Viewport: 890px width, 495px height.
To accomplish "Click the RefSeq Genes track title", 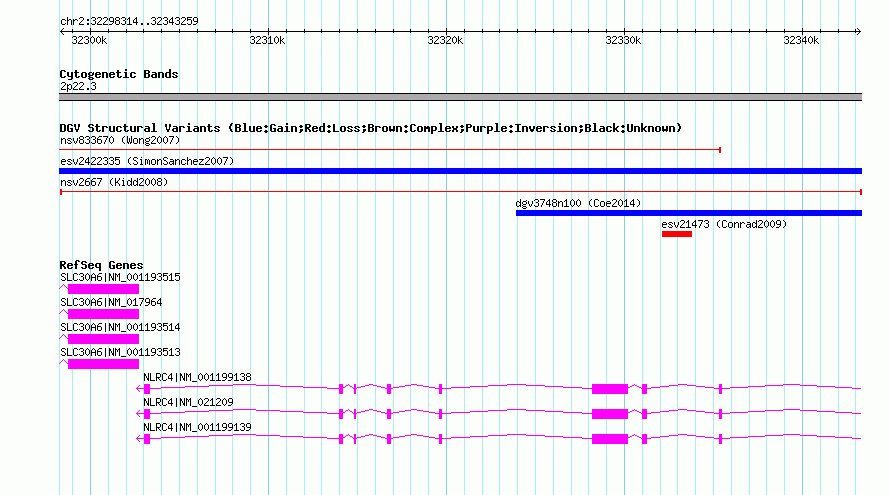I will pyautogui.click(x=101, y=265).
